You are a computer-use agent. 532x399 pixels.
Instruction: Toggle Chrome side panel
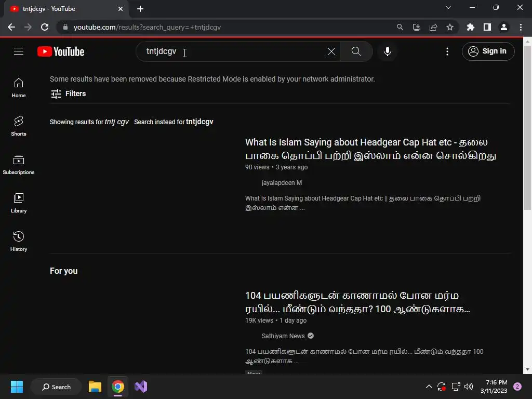pos(487,27)
